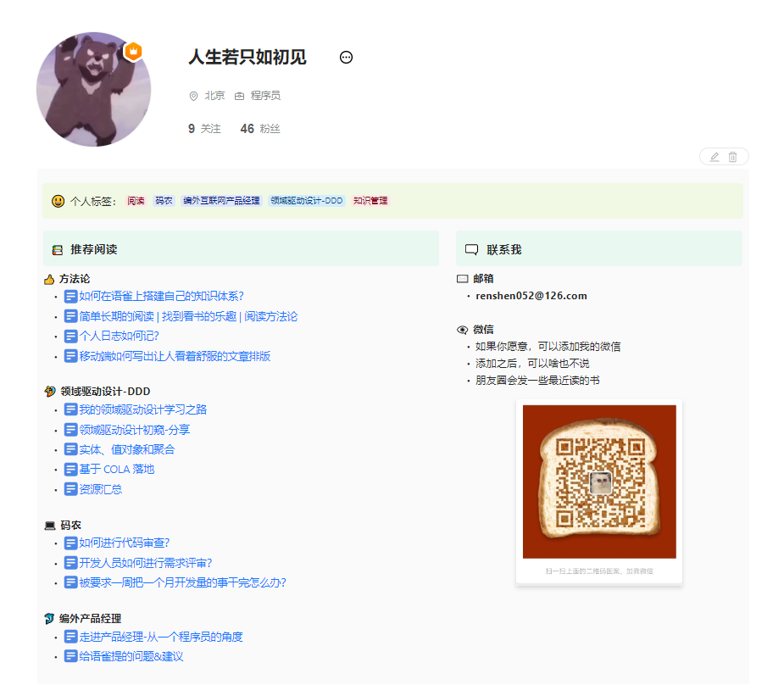This screenshot has height=696, width=784.
Task: Click the email renshen052@126.com
Action: point(531,296)
